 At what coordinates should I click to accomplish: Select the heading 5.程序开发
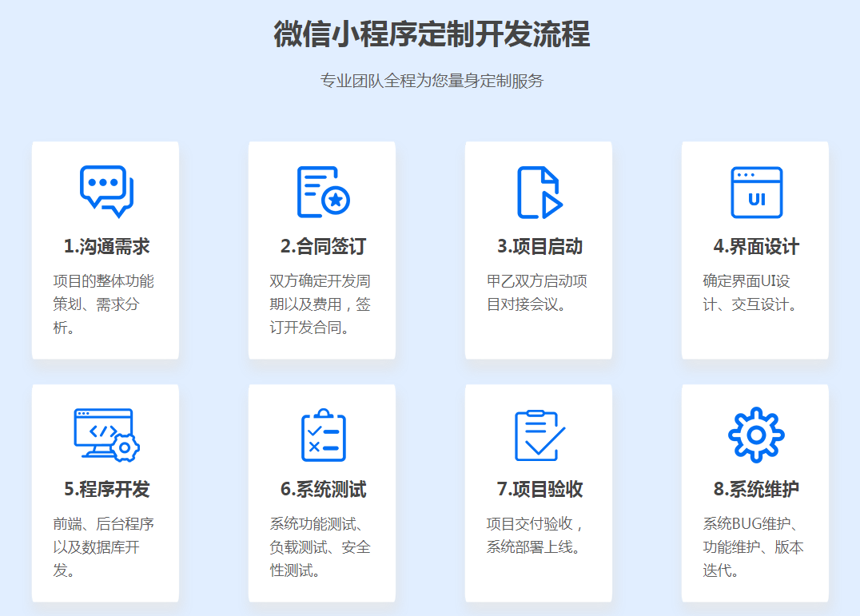tap(106, 490)
